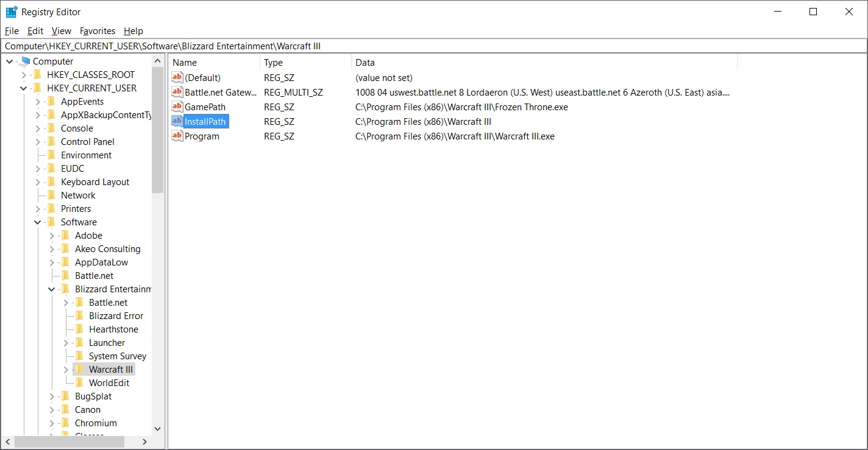
Task: Open the View menu
Action: pyautogui.click(x=62, y=30)
